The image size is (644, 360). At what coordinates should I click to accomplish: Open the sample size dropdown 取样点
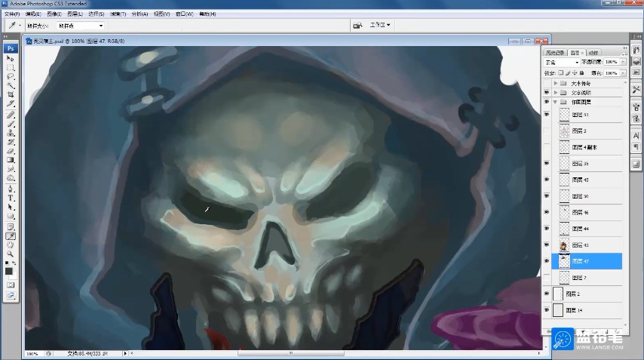[81, 26]
